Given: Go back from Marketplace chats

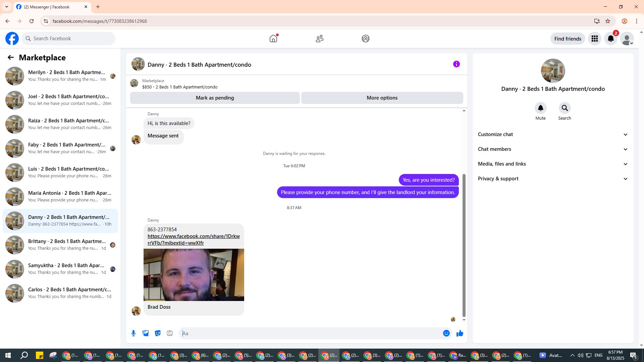Looking at the screenshot, I should click(11, 57).
